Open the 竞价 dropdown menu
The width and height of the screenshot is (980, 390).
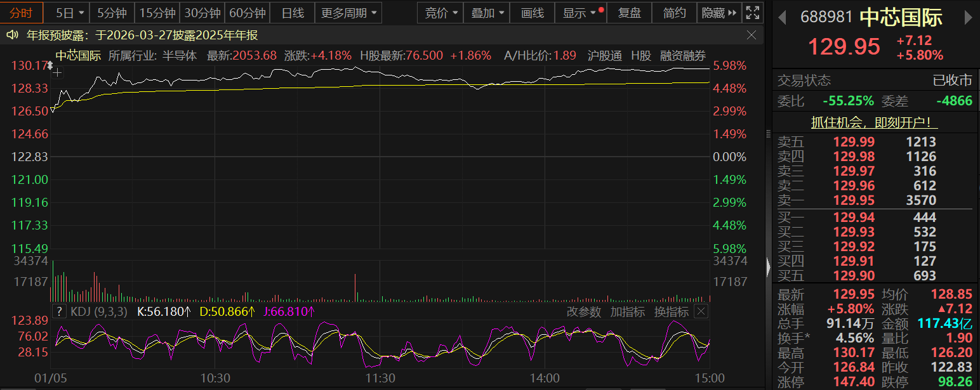click(440, 13)
